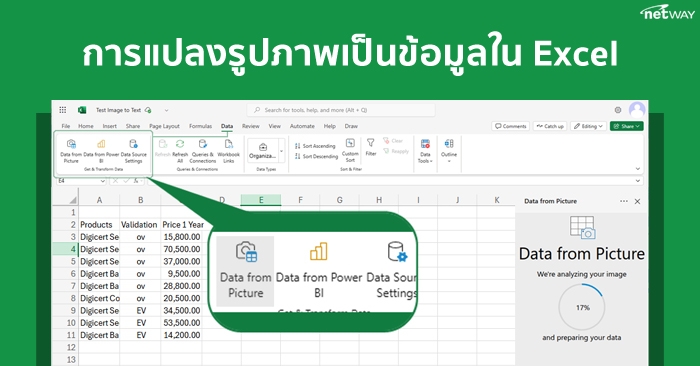Open the Comments button
Viewport: 700px width, 366px height.
511,126
